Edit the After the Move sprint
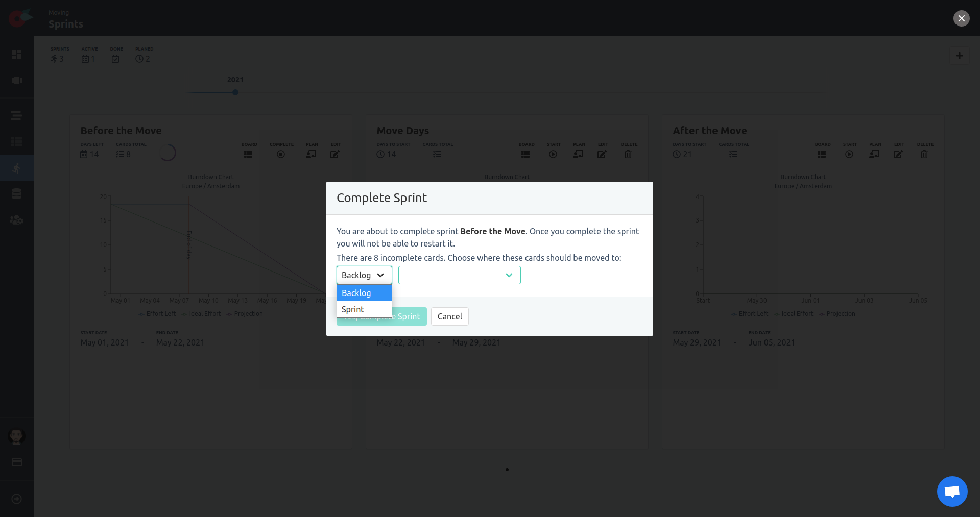 (x=898, y=154)
